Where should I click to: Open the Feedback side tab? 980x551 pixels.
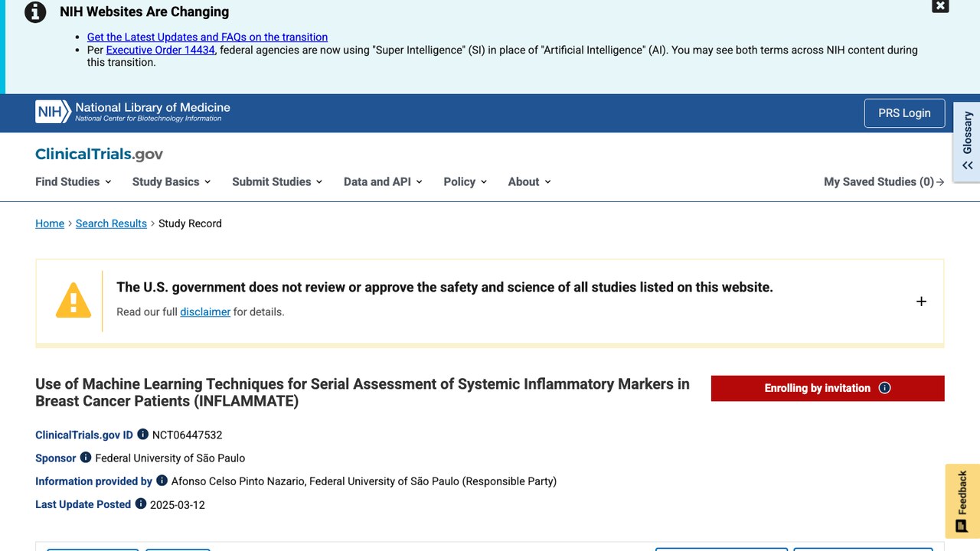[x=962, y=501]
